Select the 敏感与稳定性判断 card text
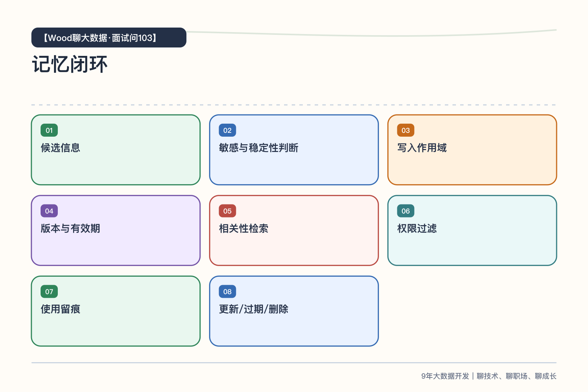This screenshot has width=588, height=392. [x=258, y=148]
